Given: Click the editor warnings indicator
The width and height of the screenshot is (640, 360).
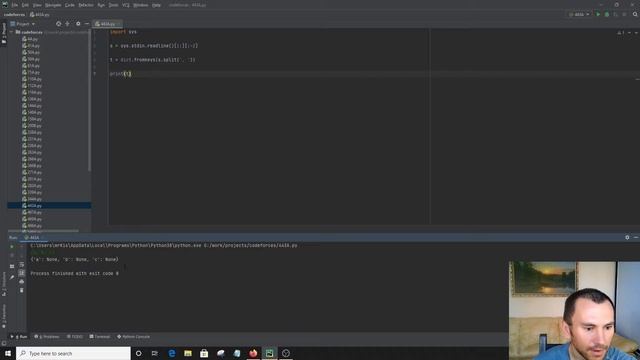Looking at the screenshot, I should (x=620, y=33).
